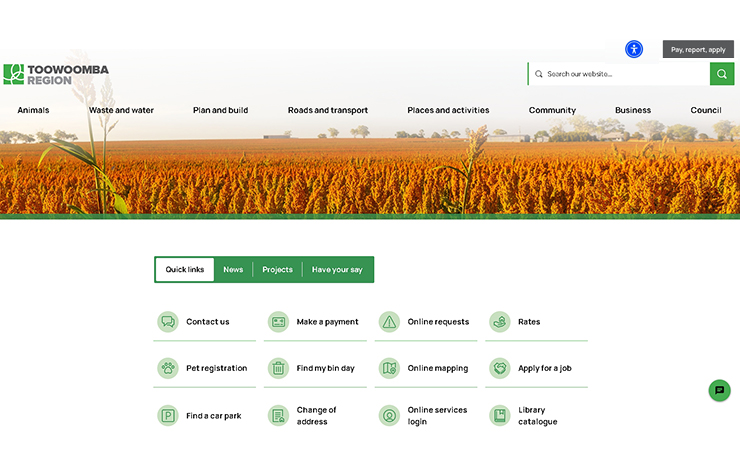Click the Pay, report, apply button
The height and width of the screenshot is (460, 740).
click(x=698, y=49)
